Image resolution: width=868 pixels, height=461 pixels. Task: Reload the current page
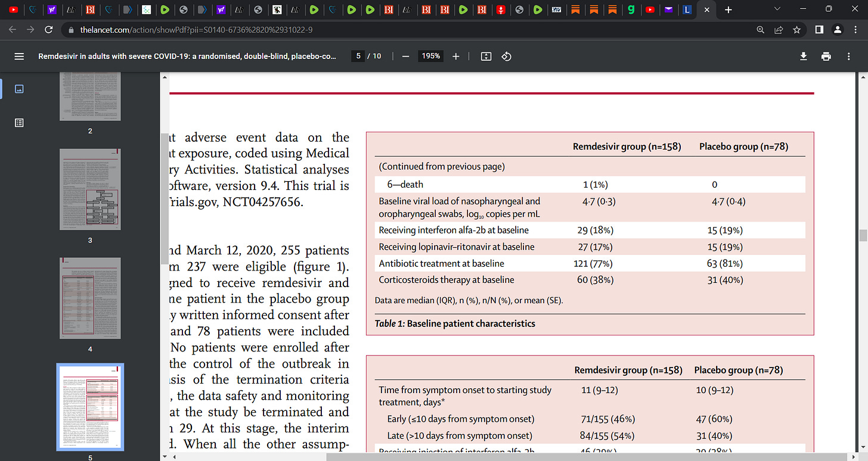click(x=49, y=29)
